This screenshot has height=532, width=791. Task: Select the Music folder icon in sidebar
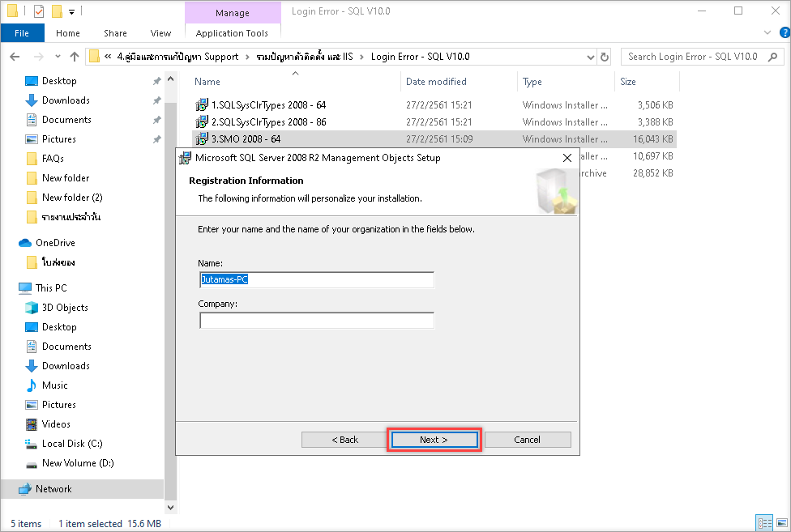tap(32, 385)
